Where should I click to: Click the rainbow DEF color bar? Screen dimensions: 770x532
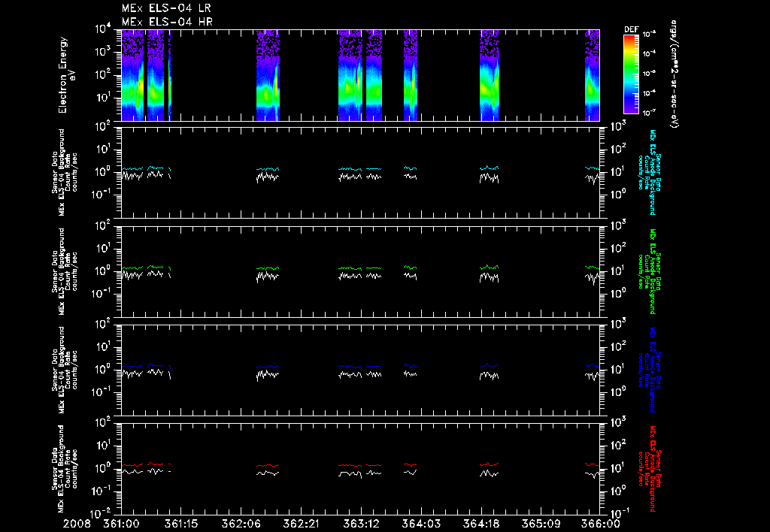click(631, 74)
